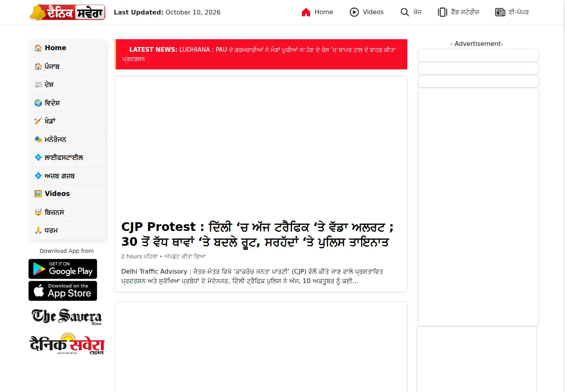Click the Dainik Savera logo in header
Image resolution: width=565 pixels, height=392 pixels.
point(67,12)
